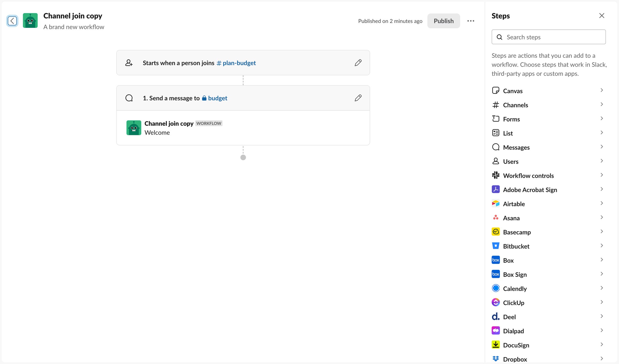This screenshot has height=364, width=619.
Task: Expand the Forms row chevron
Action: click(x=601, y=118)
